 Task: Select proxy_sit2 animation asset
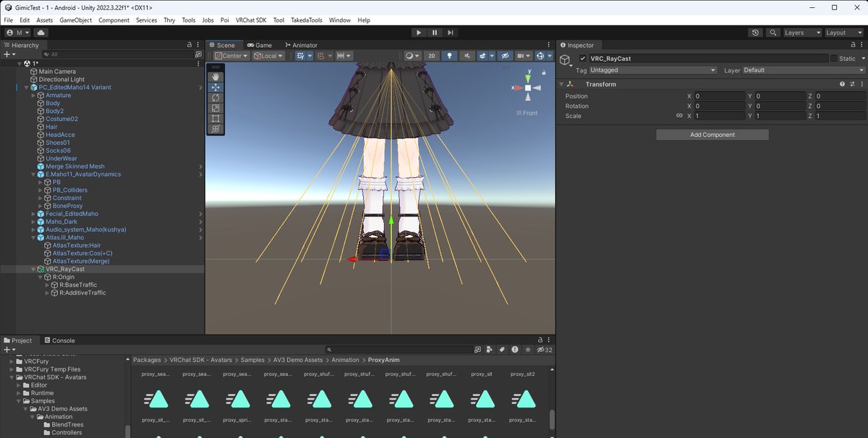click(522, 374)
